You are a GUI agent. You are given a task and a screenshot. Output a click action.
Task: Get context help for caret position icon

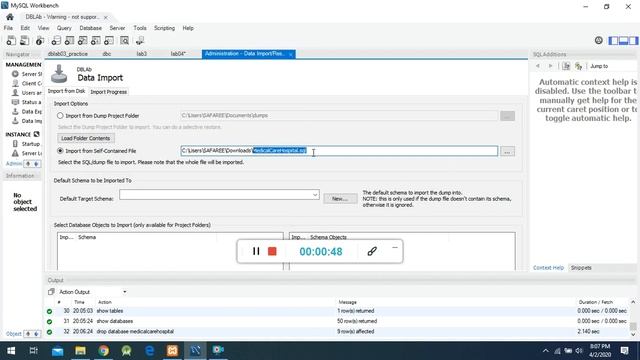click(x=566, y=66)
